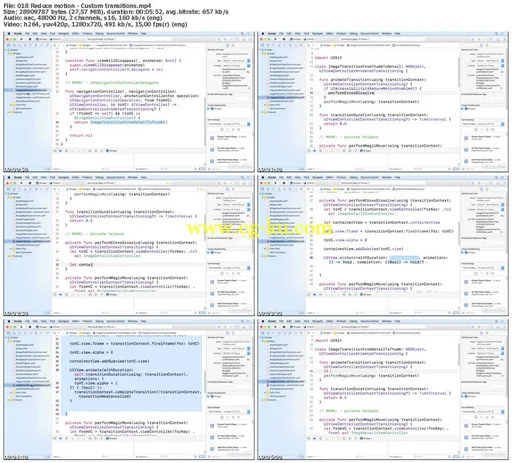Click Unit Test Case Class icon, 'let contai' frame
Screen dimensions: 512x463
click(212, 305)
